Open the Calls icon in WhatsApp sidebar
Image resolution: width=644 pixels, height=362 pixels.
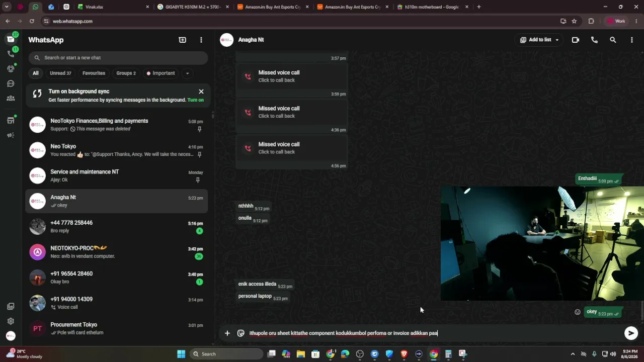(x=11, y=54)
